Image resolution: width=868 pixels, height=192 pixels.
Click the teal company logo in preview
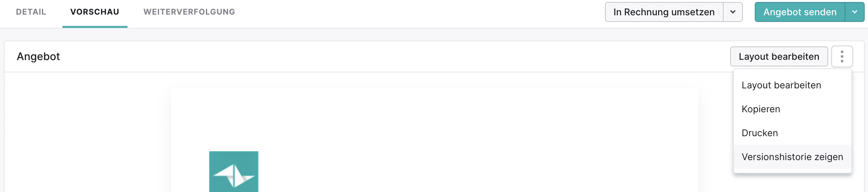tap(233, 172)
